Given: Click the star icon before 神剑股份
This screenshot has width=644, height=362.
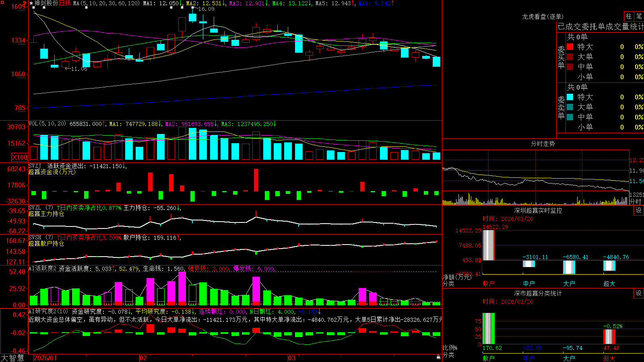Looking at the screenshot, I should 31,3.
